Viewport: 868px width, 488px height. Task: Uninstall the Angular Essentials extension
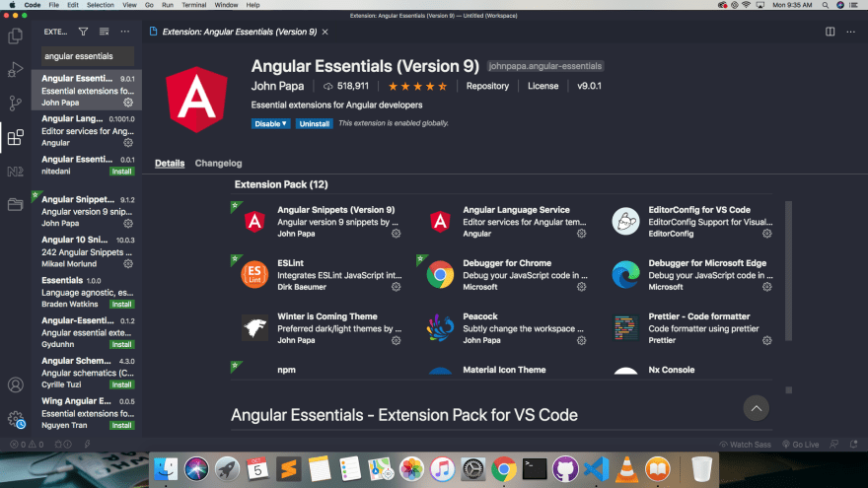point(314,124)
